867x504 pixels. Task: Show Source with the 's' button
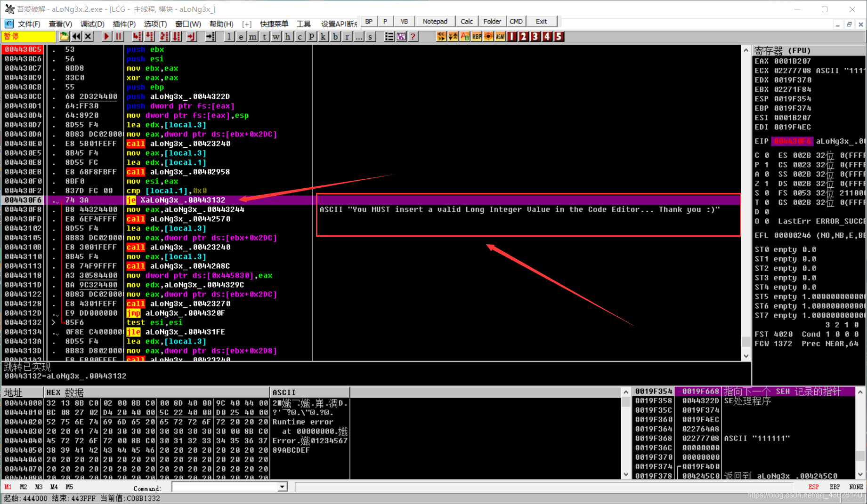click(x=371, y=36)
